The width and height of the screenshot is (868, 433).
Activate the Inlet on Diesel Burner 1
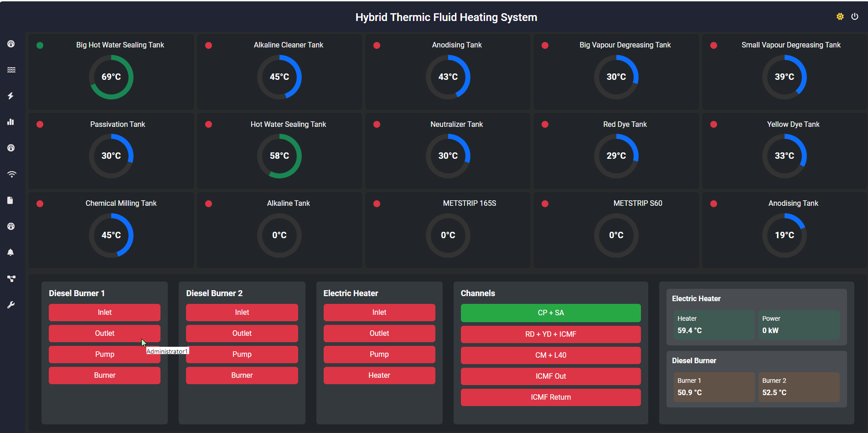click(x=104, y=312)
